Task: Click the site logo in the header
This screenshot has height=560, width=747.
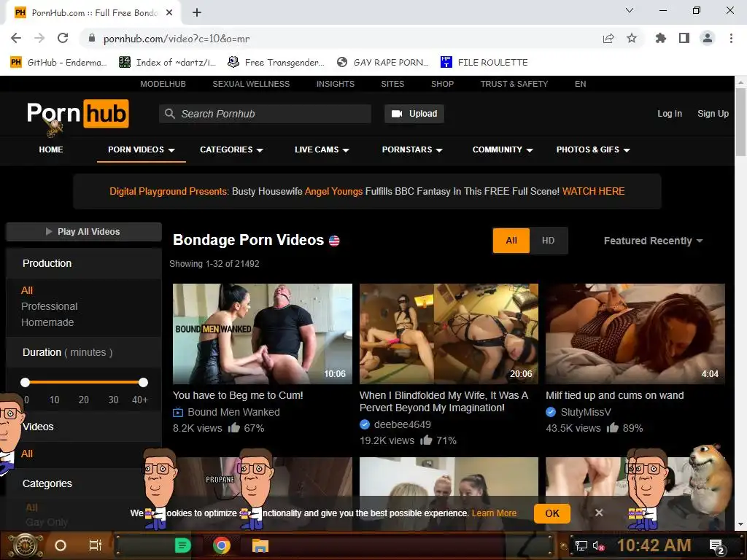Action: 77,113
